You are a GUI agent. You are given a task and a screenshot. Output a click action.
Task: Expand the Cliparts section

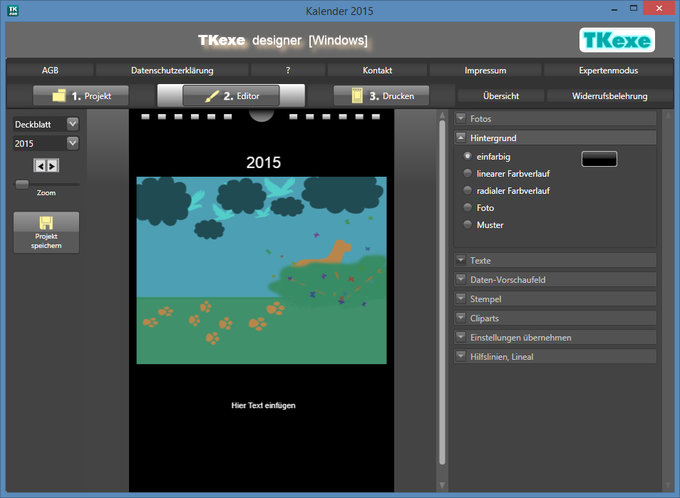555,318
